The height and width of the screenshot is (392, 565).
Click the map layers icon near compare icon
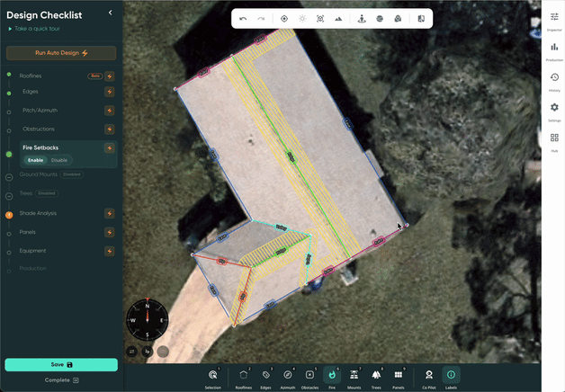398,19
